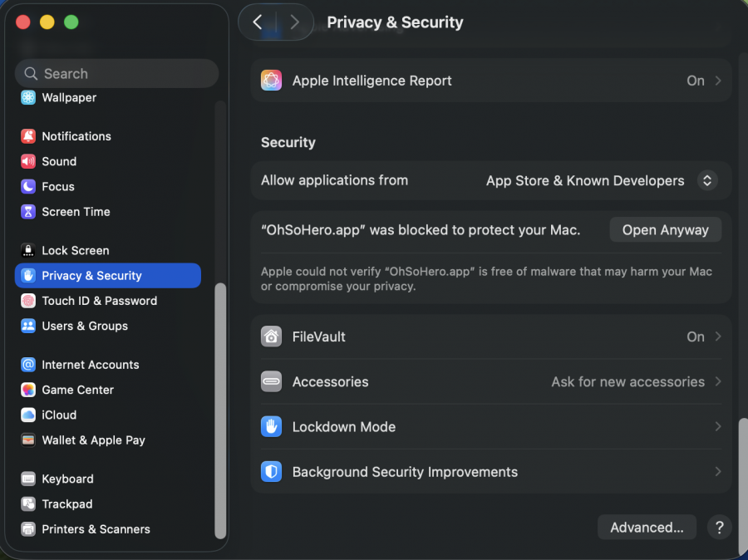The width and height of the screenshot is (748, 560).
Task: Click the iCloud cloud icon
Action: [x=28, y=415]
